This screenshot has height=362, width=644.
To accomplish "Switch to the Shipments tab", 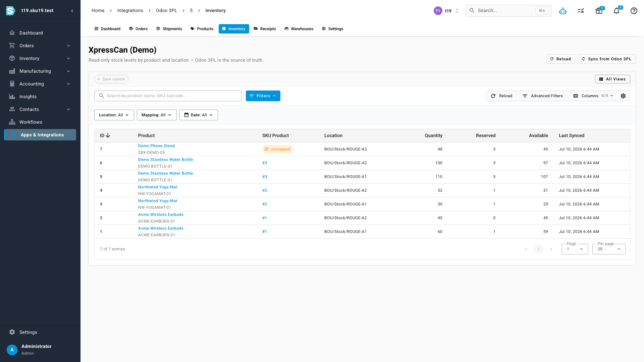I will [169, 29].
